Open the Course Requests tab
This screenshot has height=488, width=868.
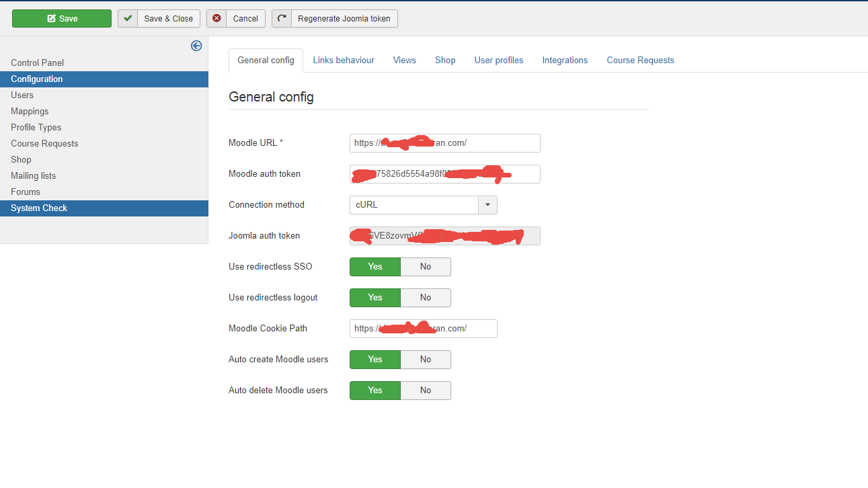tap(640, 60)
